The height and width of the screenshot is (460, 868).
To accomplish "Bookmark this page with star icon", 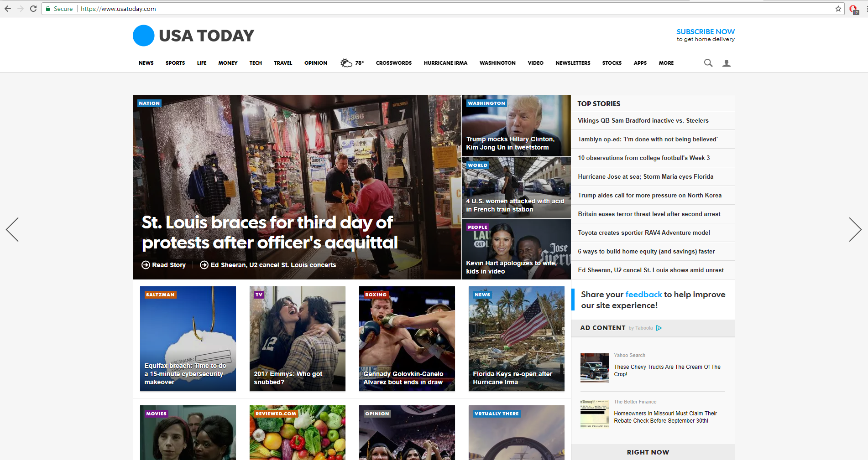I will coord(838,9).
